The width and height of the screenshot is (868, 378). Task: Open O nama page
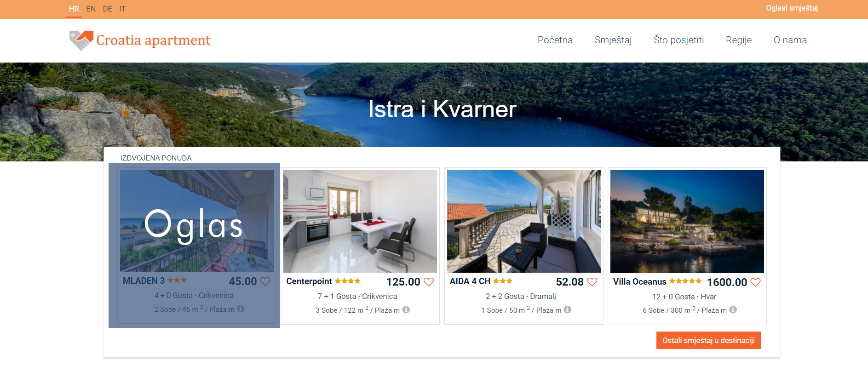pos(790,40)
